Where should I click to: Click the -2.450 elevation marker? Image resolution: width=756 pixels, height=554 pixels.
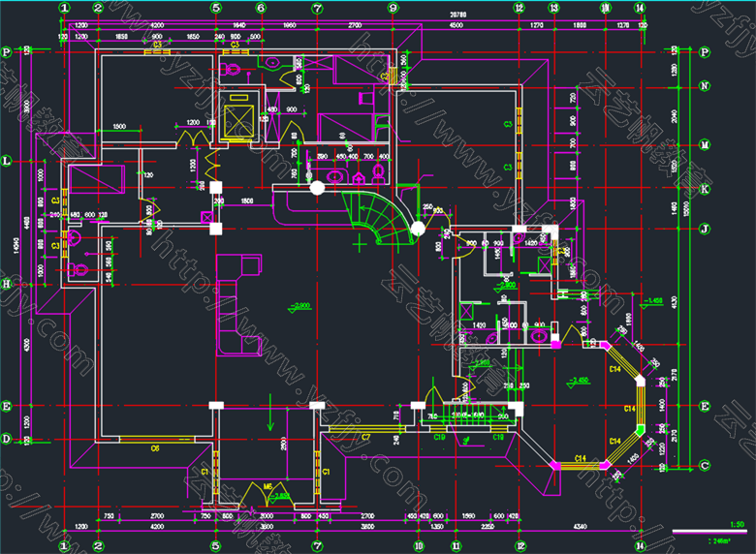579,381
